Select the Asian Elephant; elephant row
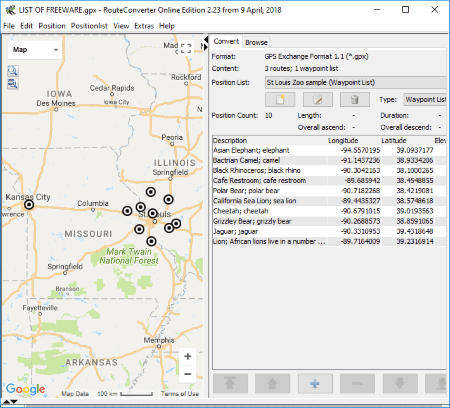The width and height of the screenshot is (450, 408). click(x=329, y=150)
